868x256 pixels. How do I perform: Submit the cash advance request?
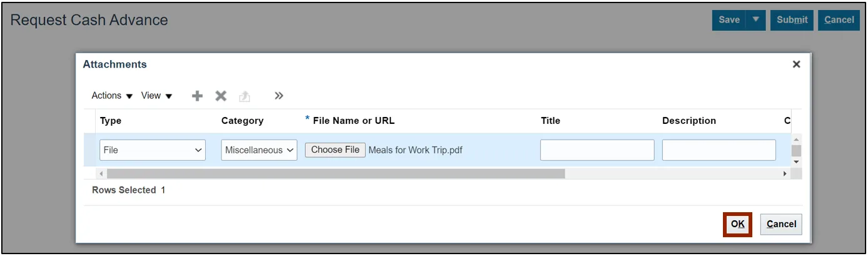pyautogui.click(x=792, y=20)
